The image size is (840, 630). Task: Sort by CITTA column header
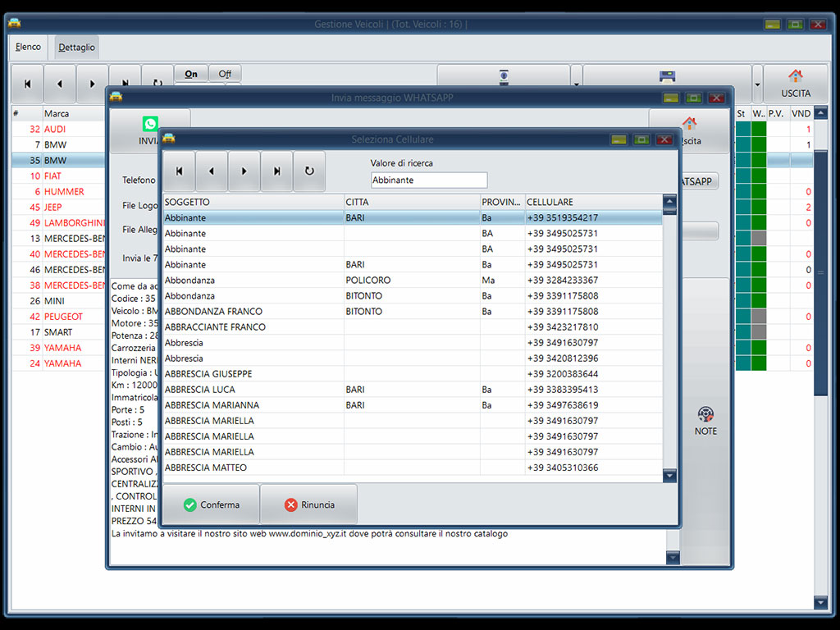pos(412,202)
